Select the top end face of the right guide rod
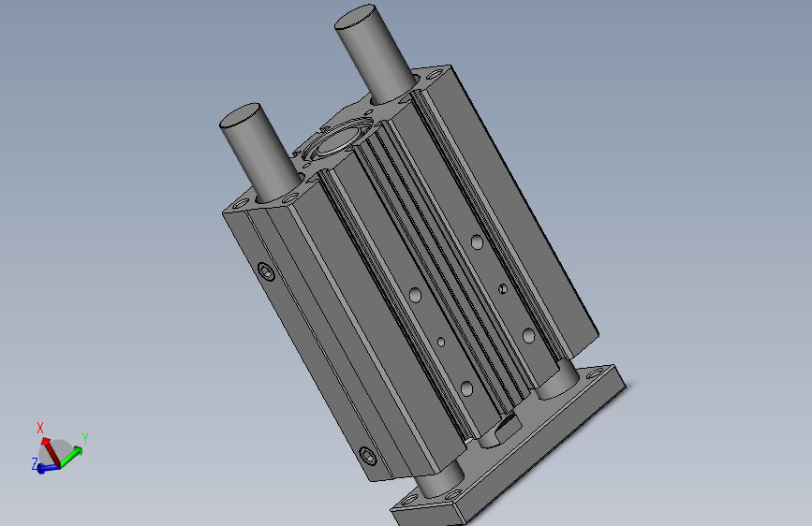812x526 pixels. coord(355,17)
